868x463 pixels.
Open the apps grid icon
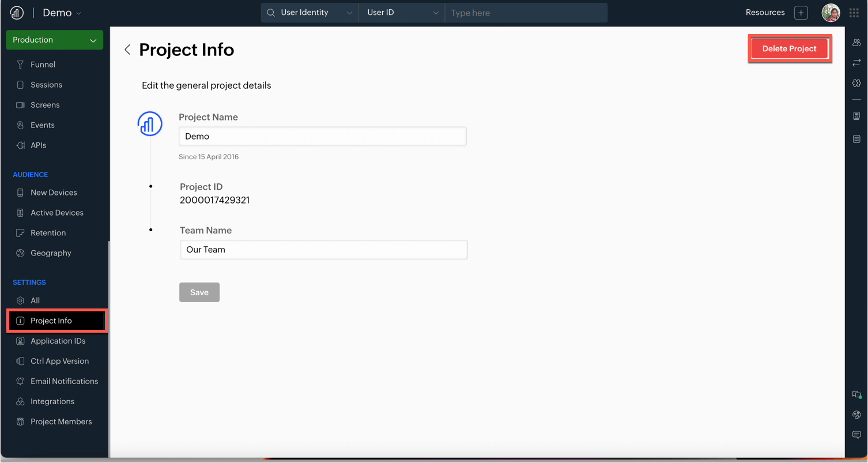pos(854,13)
